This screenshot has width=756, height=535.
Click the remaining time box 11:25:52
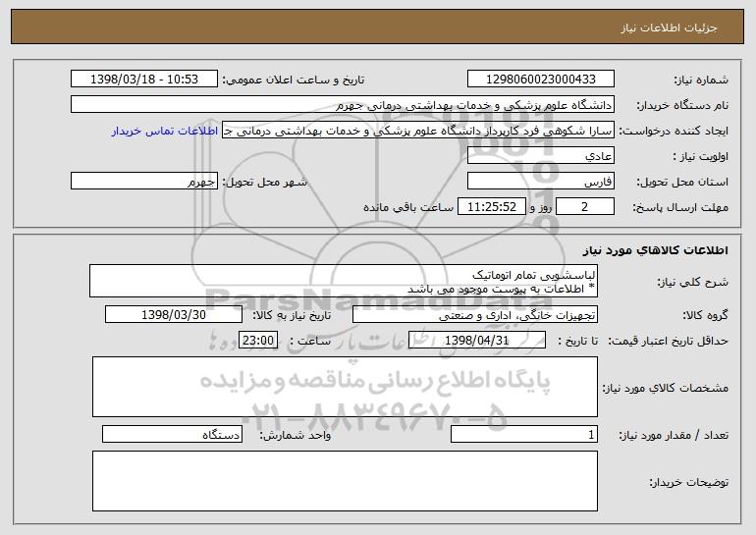point(491,207)
